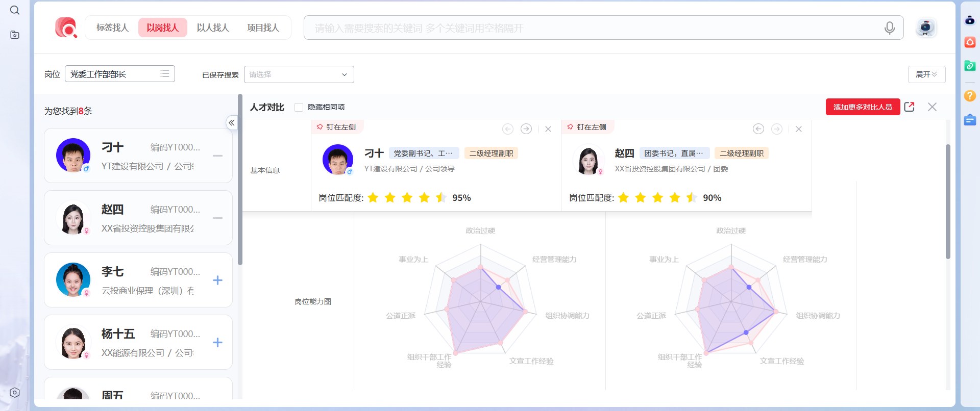Click 添加更多对比人员 button

[x=863, y=107]
